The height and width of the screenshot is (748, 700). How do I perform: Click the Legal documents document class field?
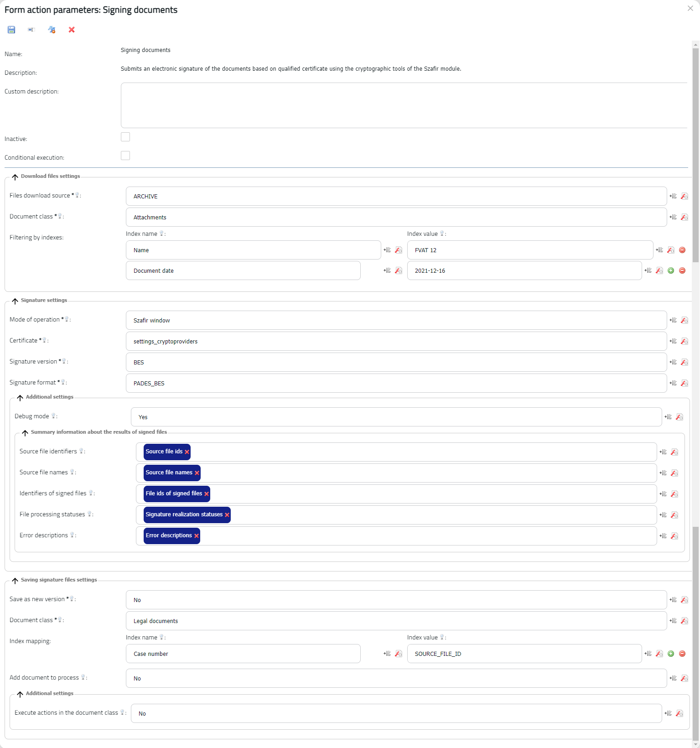click(x=396, y=621)
